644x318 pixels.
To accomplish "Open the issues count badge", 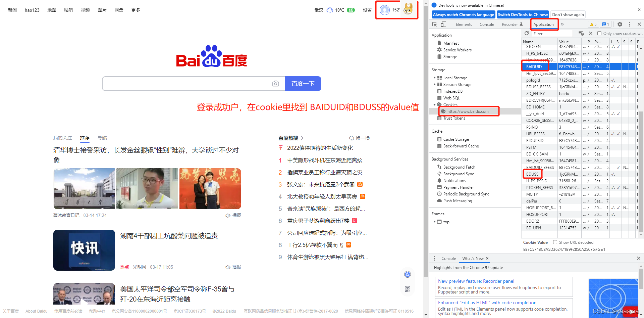I will coord(605,24).
